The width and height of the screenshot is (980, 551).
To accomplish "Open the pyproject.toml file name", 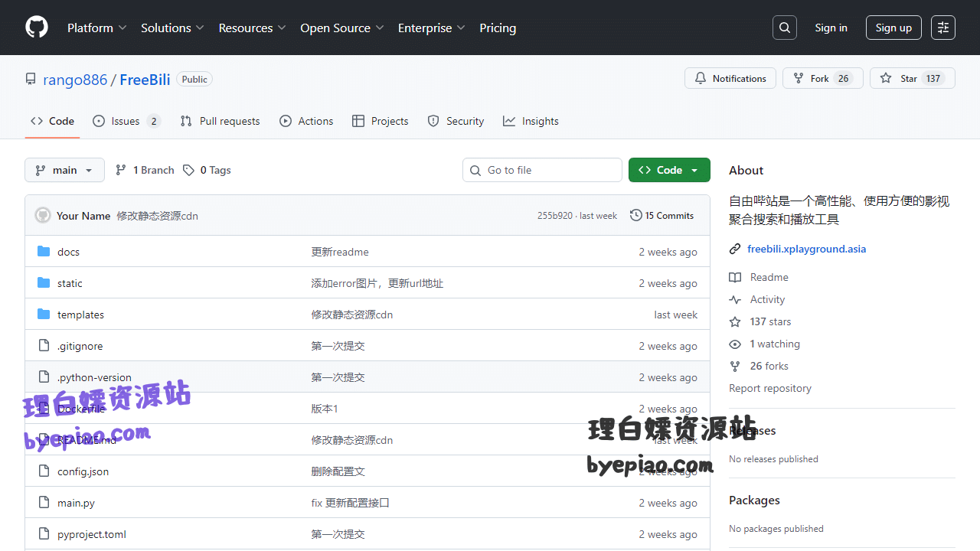I will pyautogui.click(x=92, y=534).
